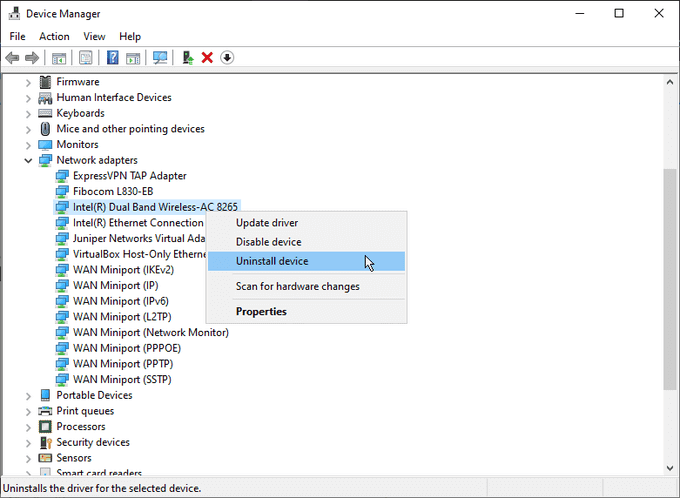Choose Uninstall device from context menu

(x=272, y=261)
